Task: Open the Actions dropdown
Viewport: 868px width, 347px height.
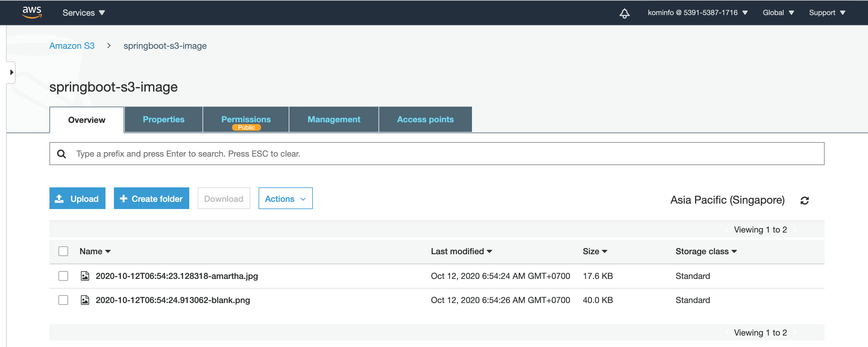Action: coord(285,199)
